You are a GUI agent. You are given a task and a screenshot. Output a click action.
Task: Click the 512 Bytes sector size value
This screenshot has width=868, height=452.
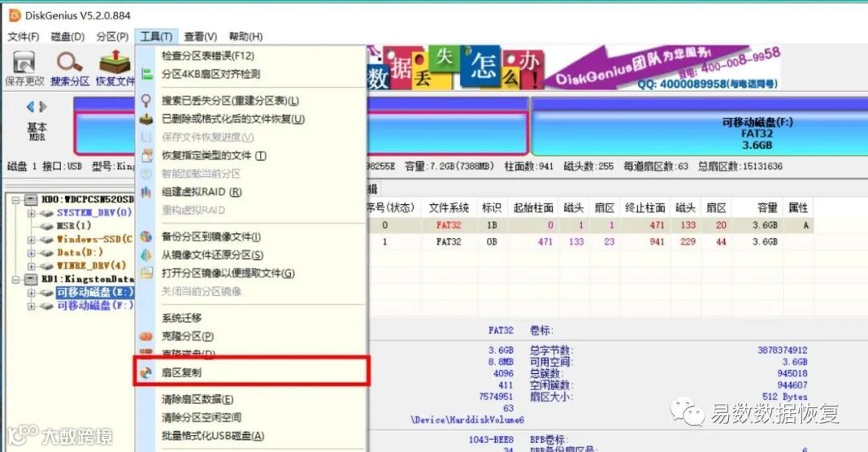coord(784,397)
